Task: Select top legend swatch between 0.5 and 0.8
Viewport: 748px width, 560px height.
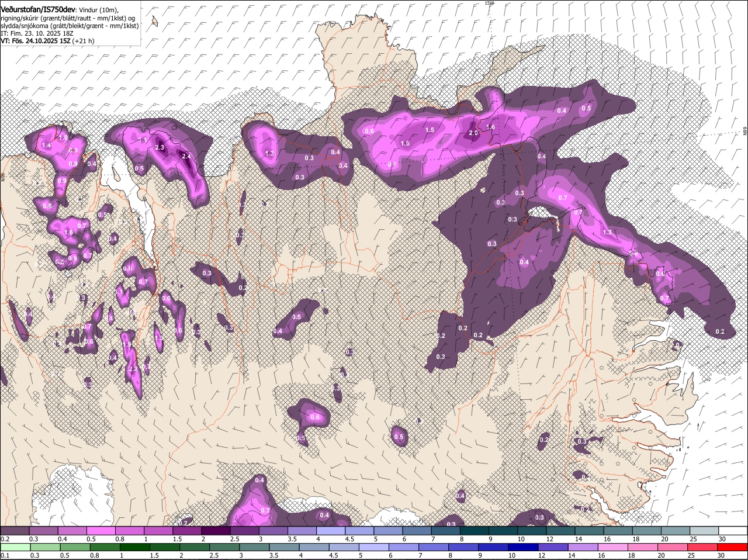Action: click(101, 530)
